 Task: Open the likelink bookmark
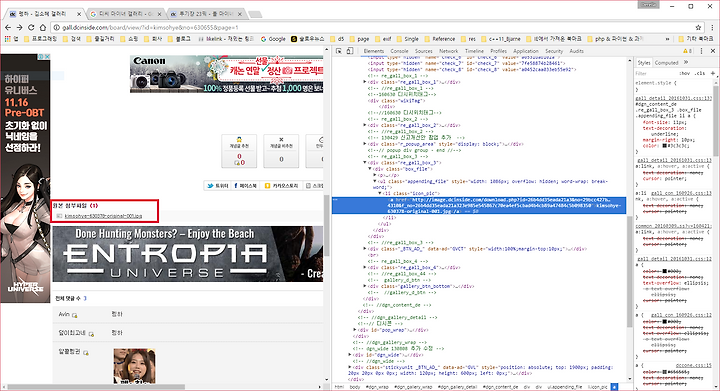coord(226,39)
